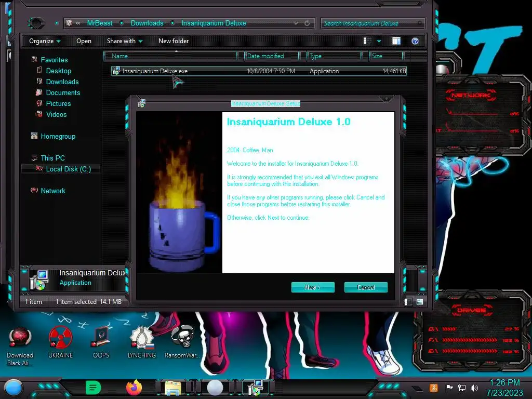This screenshot has width=532, height=399.
Task: Open File Explorer from the taskbar
Action: 173,388
